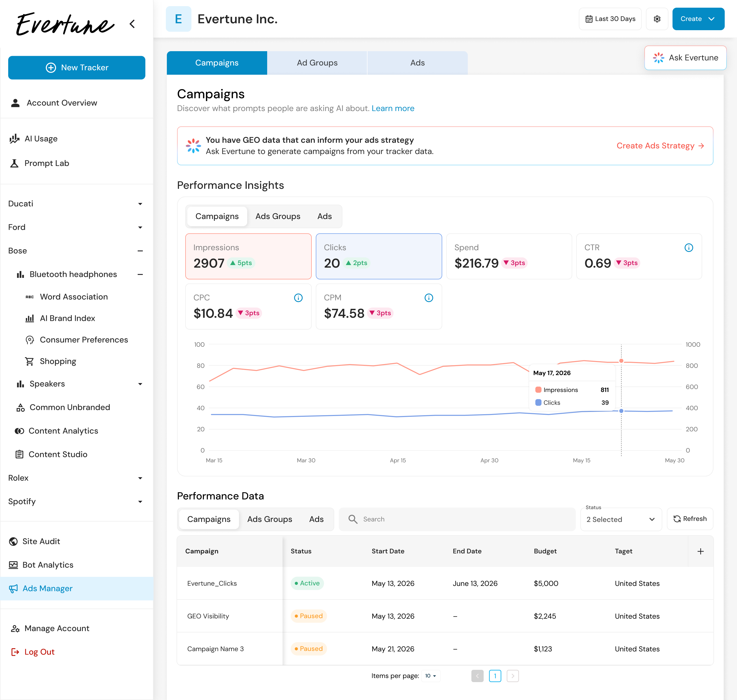The image size is (737, 700).
Task: Toggle Impressions metric card on chart
Action: coord(248,256)
